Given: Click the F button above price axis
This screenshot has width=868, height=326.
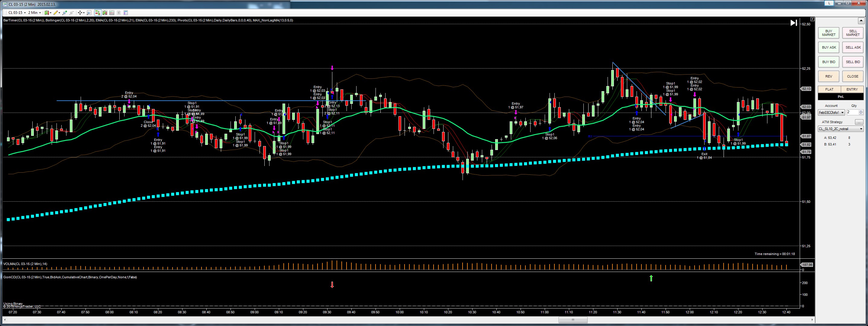Looking at the screenshot, I should 812,19.
